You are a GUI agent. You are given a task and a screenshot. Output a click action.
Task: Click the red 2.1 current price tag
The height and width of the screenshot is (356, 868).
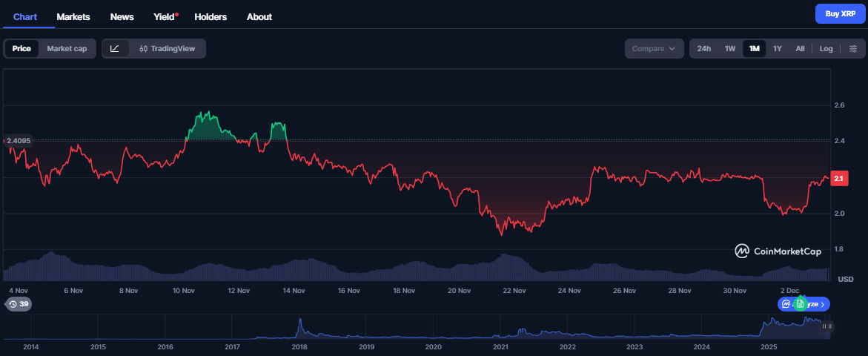coord(839,179)
